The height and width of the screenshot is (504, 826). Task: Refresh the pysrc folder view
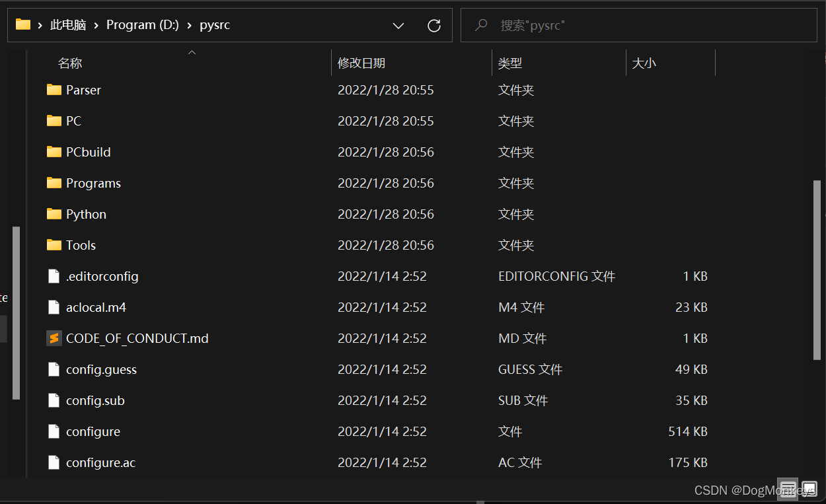click(434, 25)
